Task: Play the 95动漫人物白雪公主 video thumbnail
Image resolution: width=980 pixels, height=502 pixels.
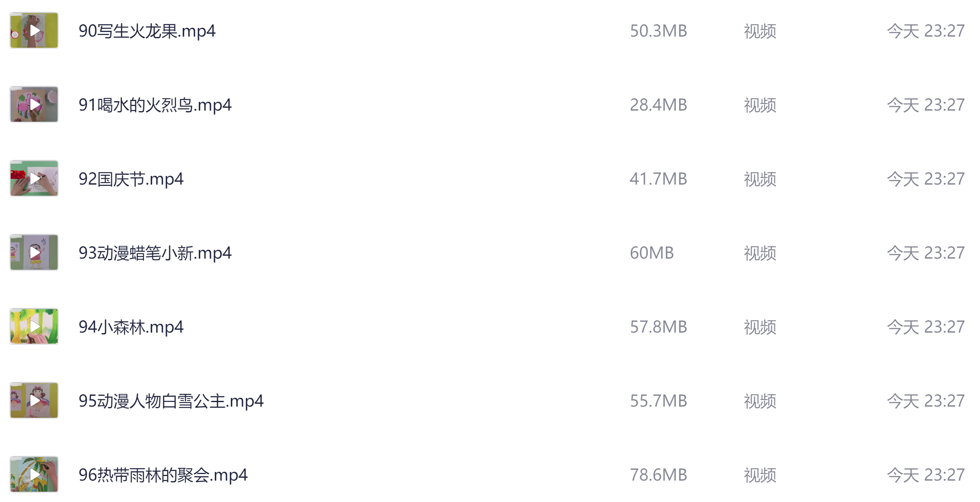Action: (34, 400)
